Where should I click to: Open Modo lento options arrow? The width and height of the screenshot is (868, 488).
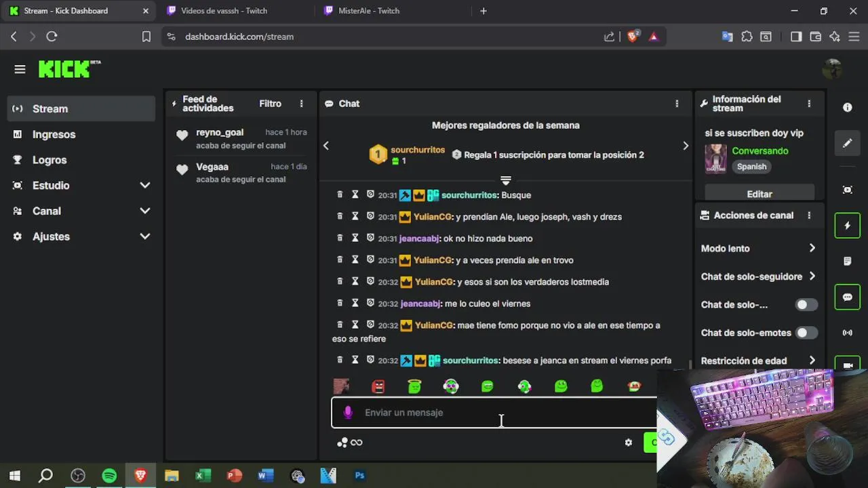pos(812,248)
